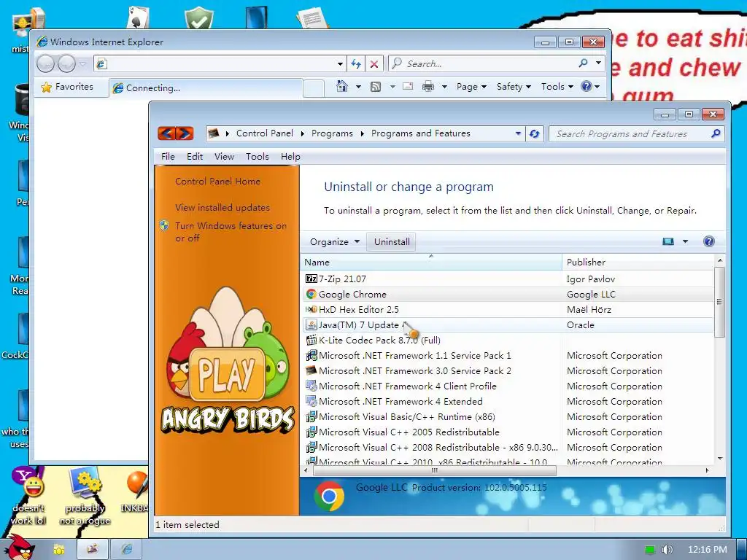Open the IE search provider dropdown arrow

point(598,63)
